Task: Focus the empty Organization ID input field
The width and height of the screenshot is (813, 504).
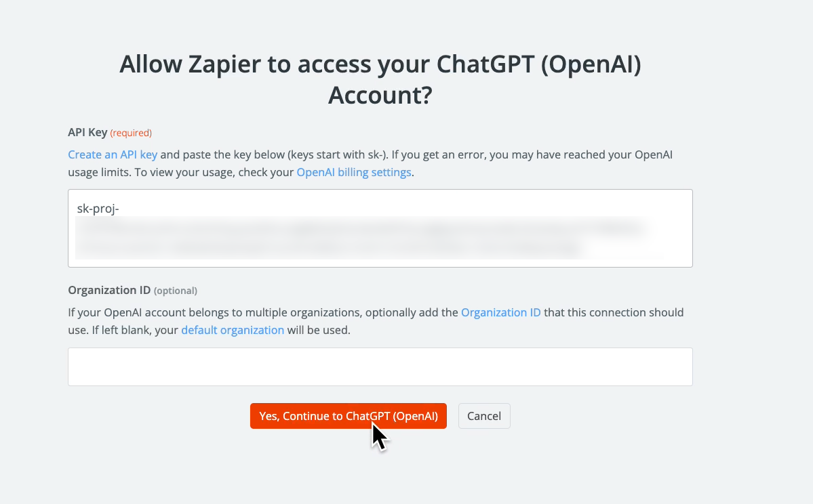Action: (380, 366)
